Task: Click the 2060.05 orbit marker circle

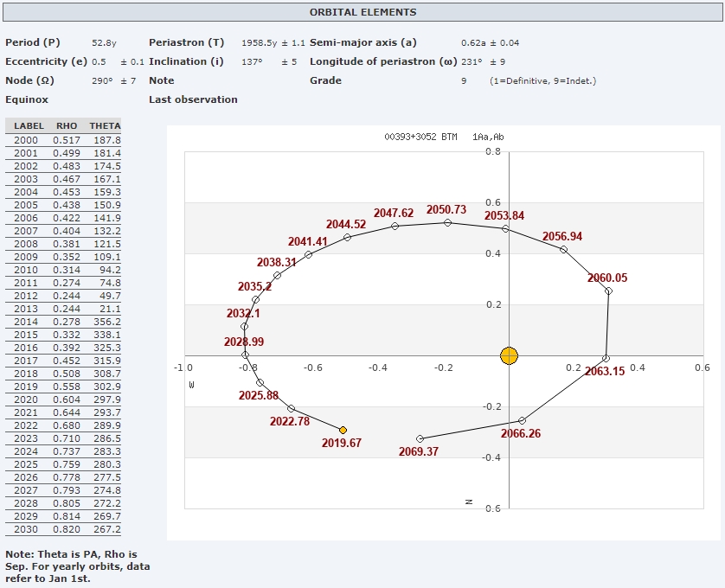Action: click(608, 291)
